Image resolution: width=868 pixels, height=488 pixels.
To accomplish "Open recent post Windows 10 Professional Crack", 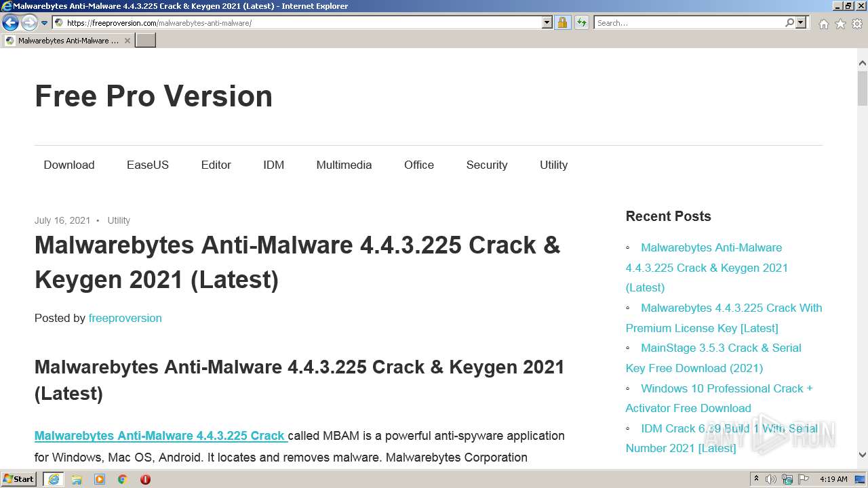I will [719, 398].
